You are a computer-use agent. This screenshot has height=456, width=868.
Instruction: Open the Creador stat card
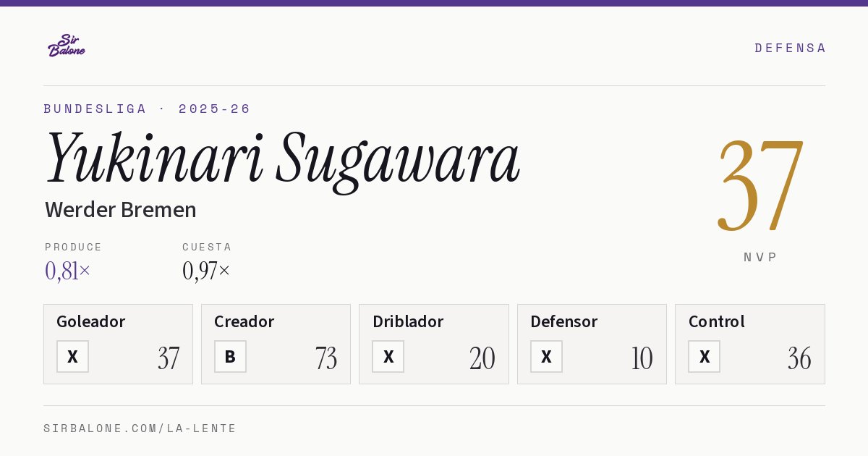(x=276, y=344)
